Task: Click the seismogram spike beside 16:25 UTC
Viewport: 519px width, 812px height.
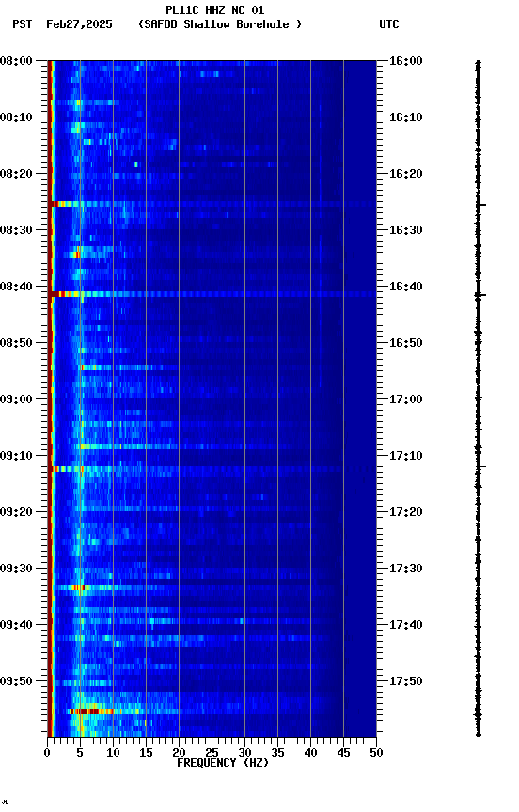Action: point(481,205)
